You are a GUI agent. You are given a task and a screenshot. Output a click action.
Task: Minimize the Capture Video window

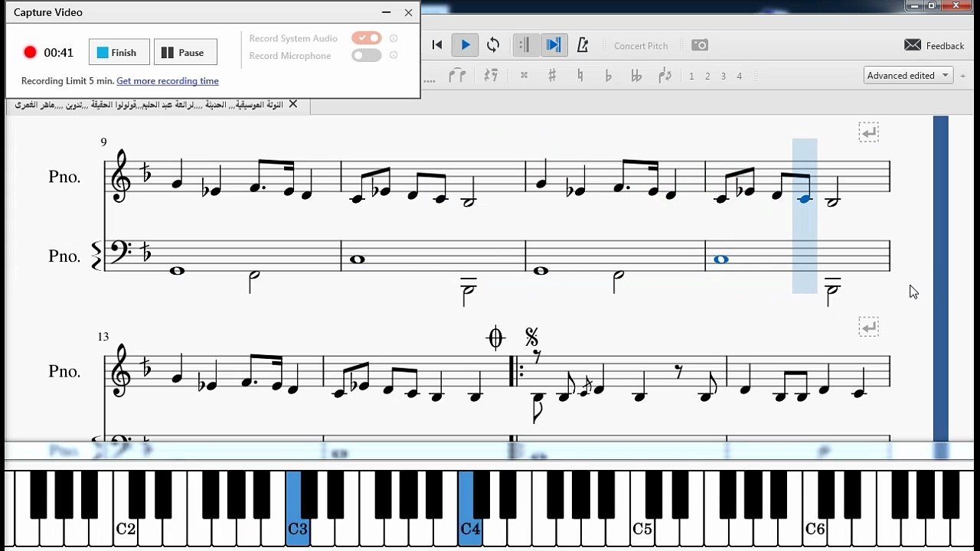(x=386, y=12)
